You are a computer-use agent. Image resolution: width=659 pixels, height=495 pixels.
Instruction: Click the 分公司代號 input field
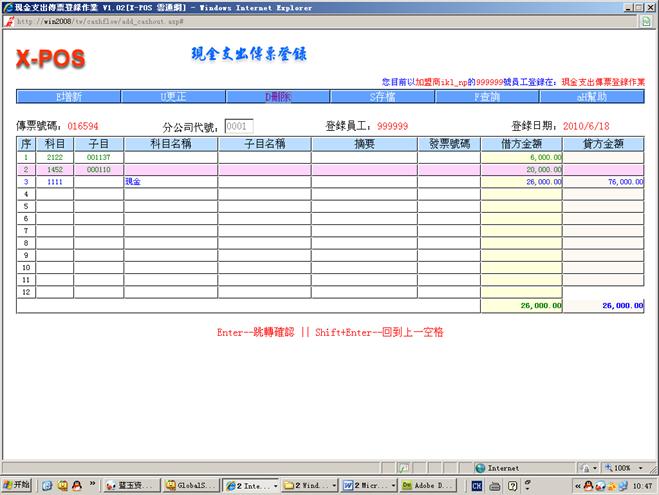(239, 127)
